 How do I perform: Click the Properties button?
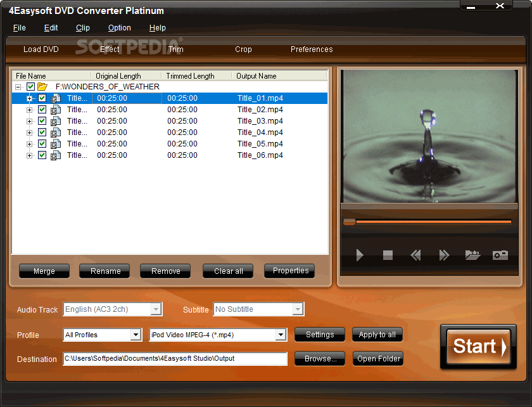click(x=290, y=271)
